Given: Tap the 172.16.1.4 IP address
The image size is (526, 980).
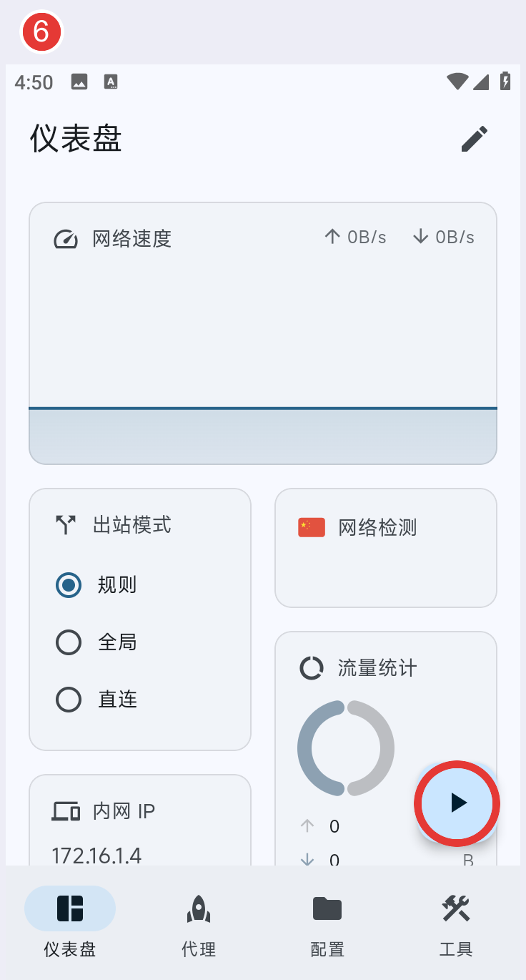Looking at the screenshot, I should (x=96, y=856).
